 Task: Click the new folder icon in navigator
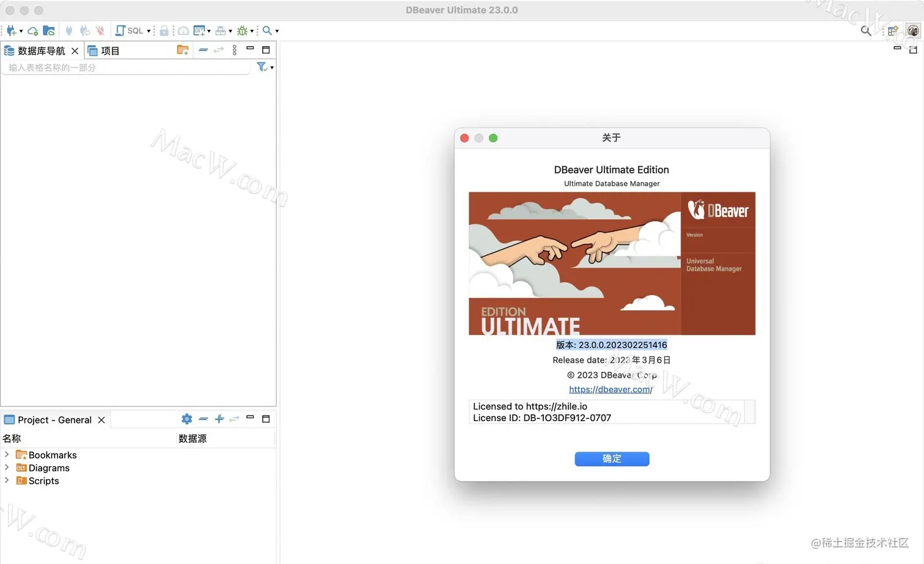coord(183,50)
